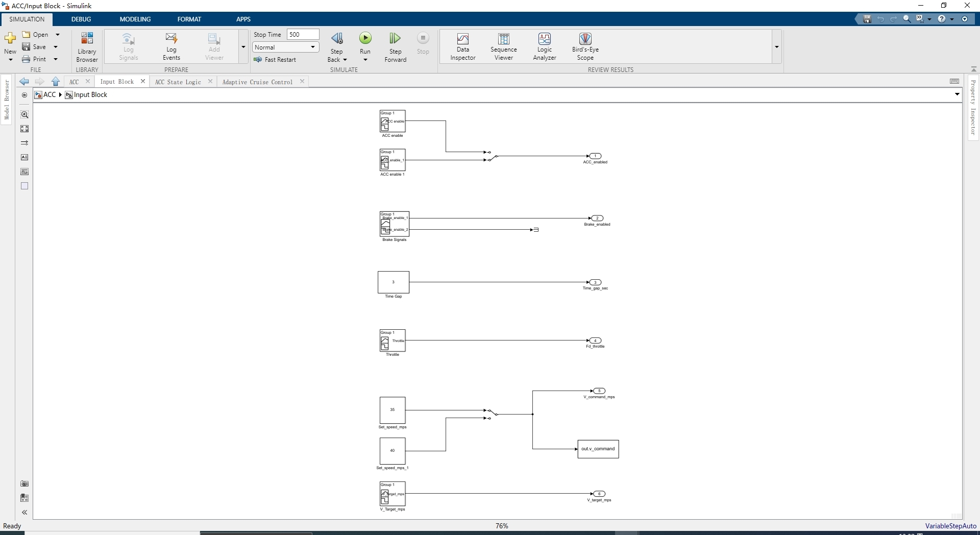
Task: Switch to the FORMAT ribbon tab
Action: click(189, 19)
